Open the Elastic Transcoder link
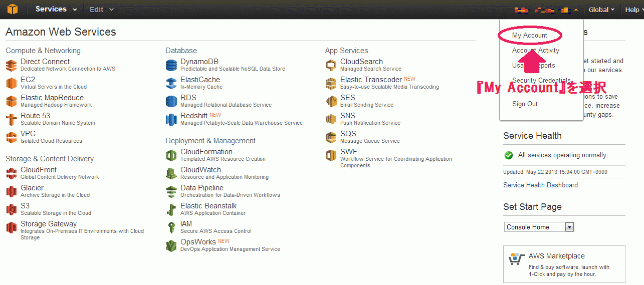The height and width of the screenshot is (285, 644). (371, 80)
